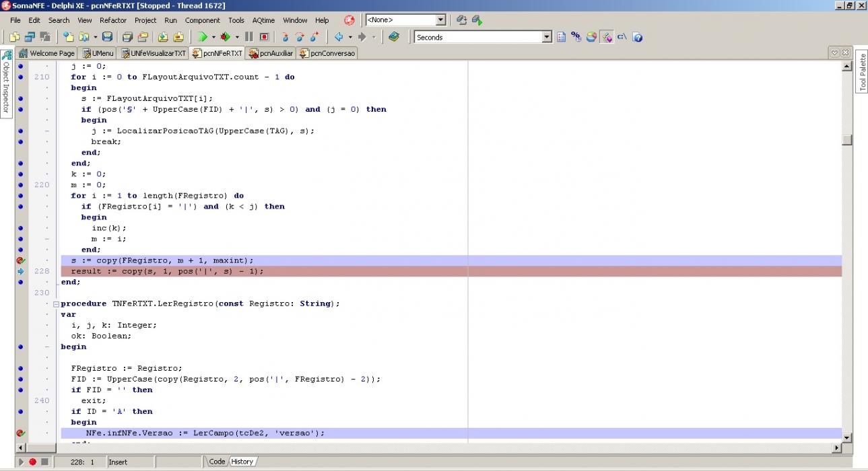The height and width of the screenshot is (471, 868).
Task: Click the Program Reset stop icon
Action: click(x=264, y=37)
